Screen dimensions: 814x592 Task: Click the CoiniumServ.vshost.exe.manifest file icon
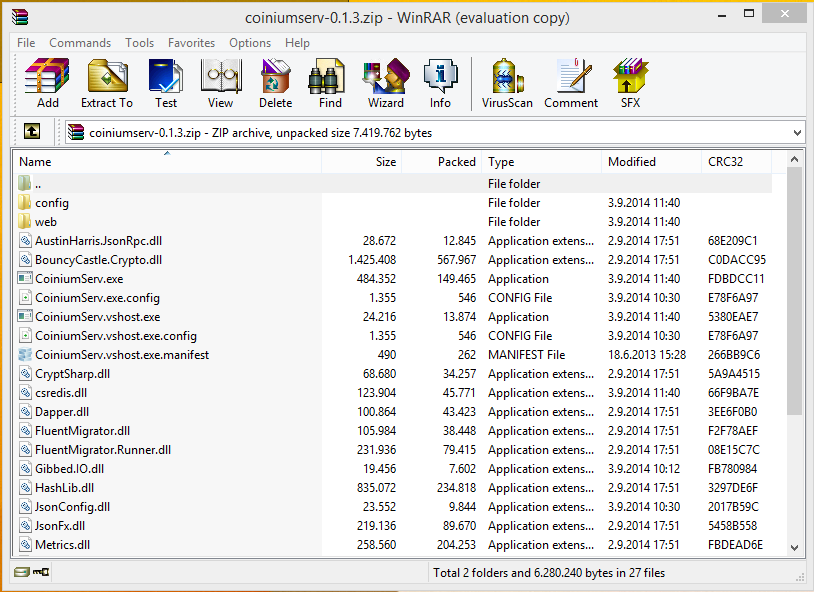coord(24,355)
